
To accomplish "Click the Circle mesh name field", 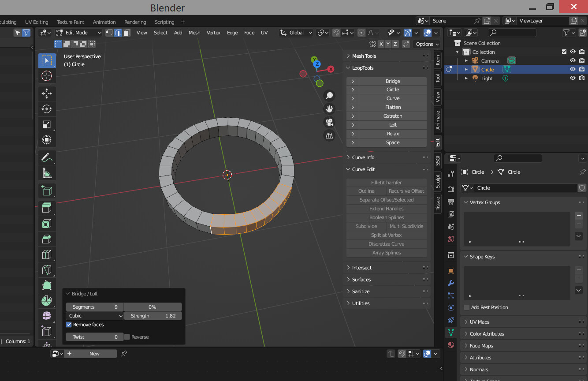I will pos(526,188).
